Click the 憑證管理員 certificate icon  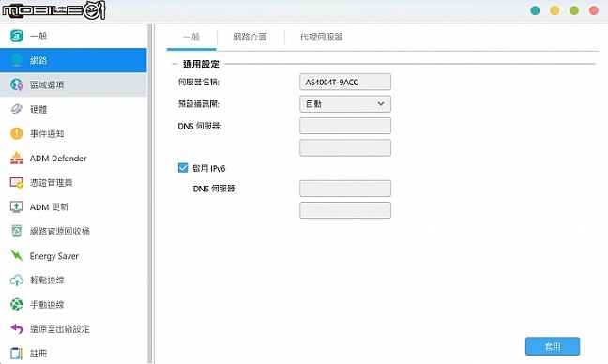[x=16, y=182]
